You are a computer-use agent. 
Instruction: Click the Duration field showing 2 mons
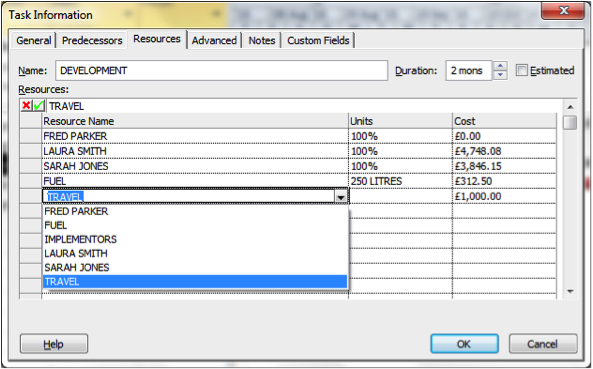(x=469, y=71)
